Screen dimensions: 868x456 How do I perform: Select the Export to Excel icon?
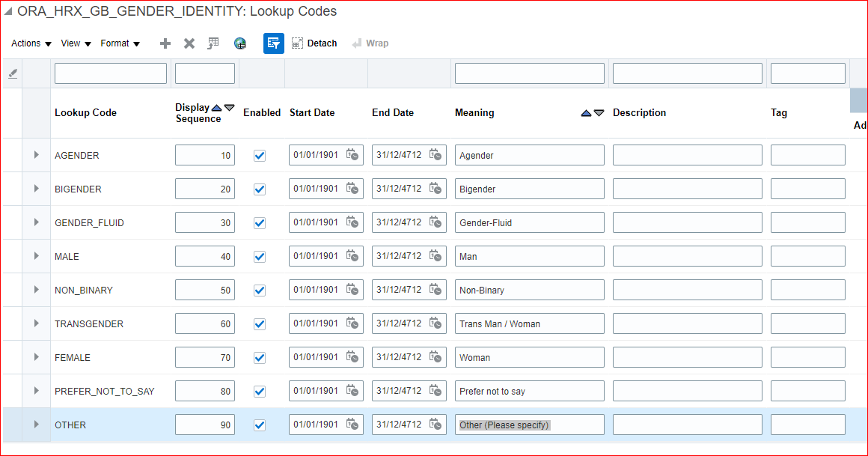click(213, 43)
